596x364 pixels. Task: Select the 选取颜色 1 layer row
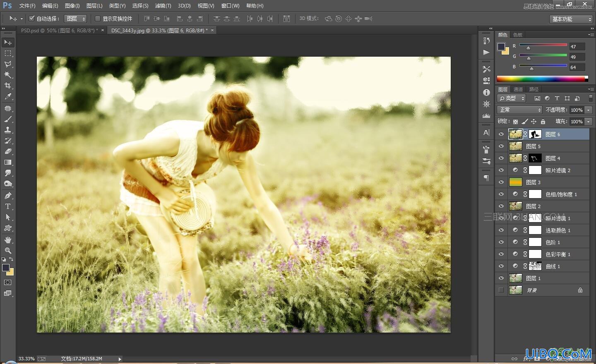point(542,230)
